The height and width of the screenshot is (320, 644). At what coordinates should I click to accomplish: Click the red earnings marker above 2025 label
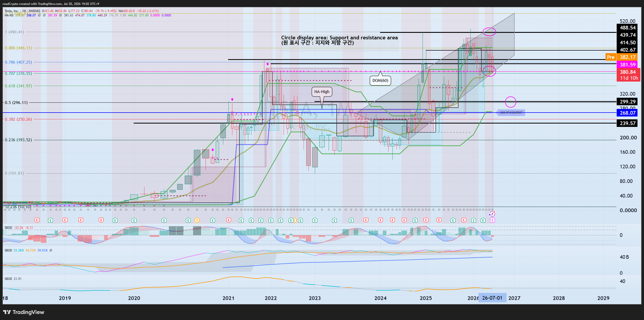coord(426,220)
